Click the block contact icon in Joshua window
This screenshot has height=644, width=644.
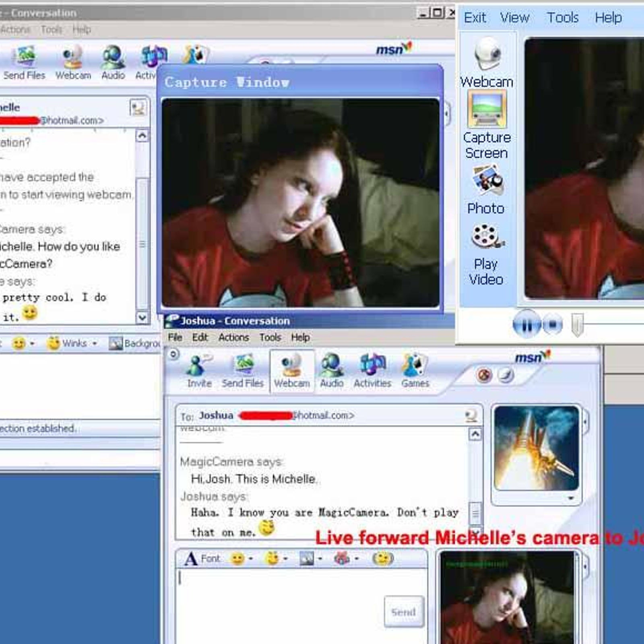[485, 375]
